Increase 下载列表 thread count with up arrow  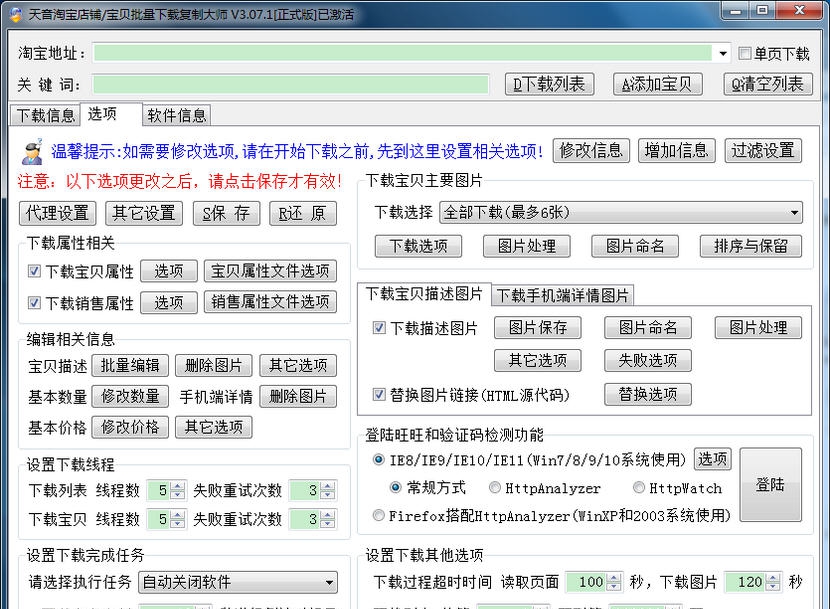(x=178, y=486)
